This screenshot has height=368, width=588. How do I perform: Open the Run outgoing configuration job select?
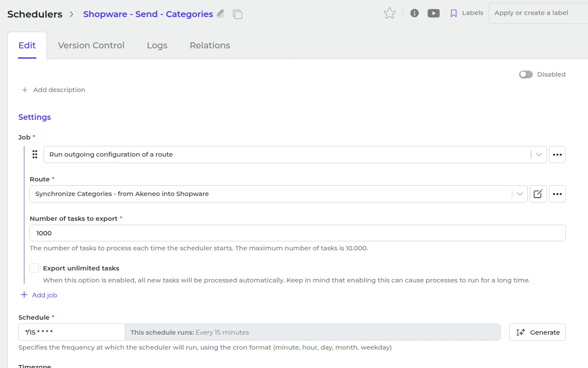tap(295, 154)
